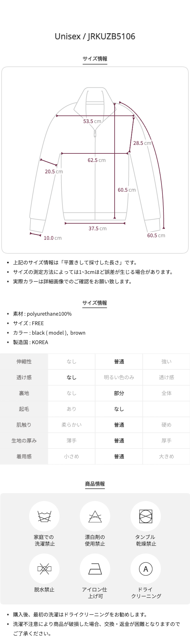Image resolution: width=190 pixels, height=644 pixels.
Task: Click the 37.5 cm hem width label
Action: (98, 228)
